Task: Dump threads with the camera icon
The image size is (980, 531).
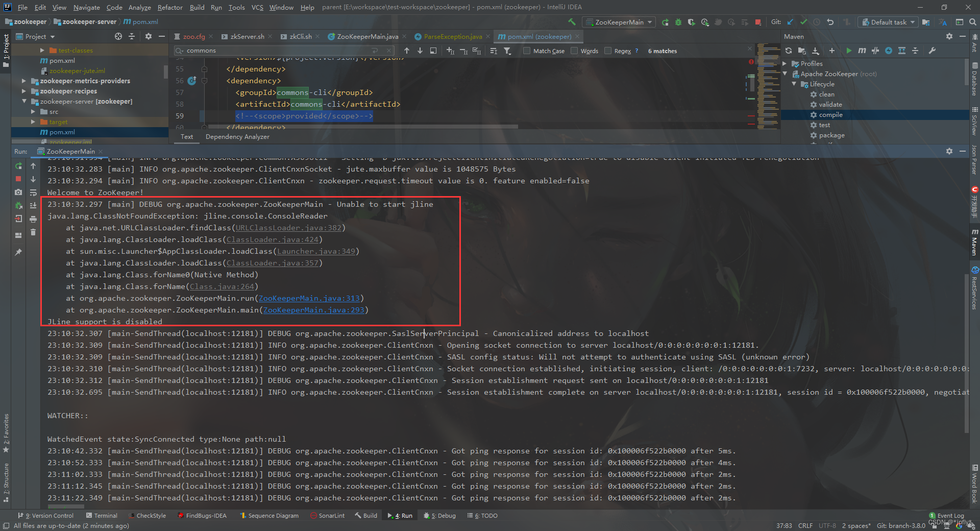Action: pos(18,192)
